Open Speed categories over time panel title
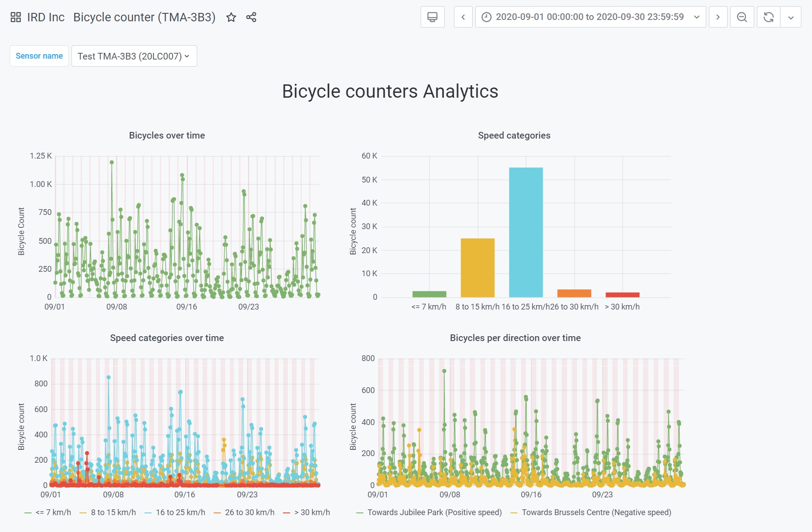This screenshot has height=532, width=812. click(167, 338)
